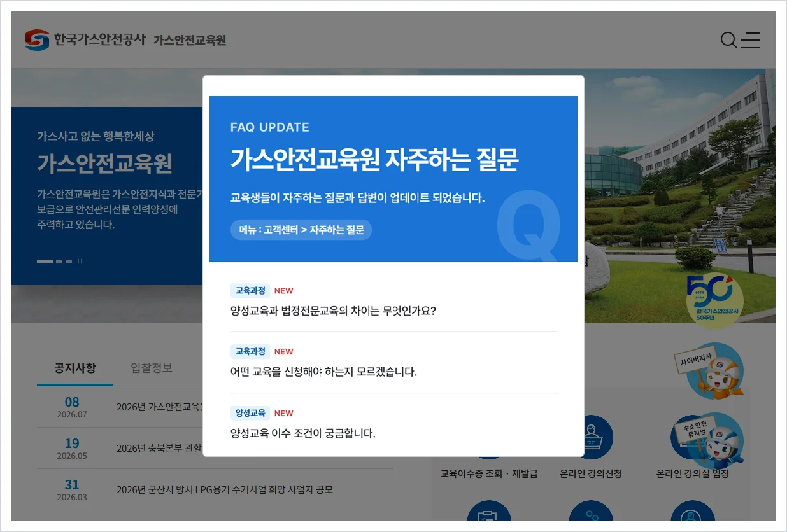Click the Korea Gas Safety Corporation logo
787x532 pixels.
click(85, 40)
